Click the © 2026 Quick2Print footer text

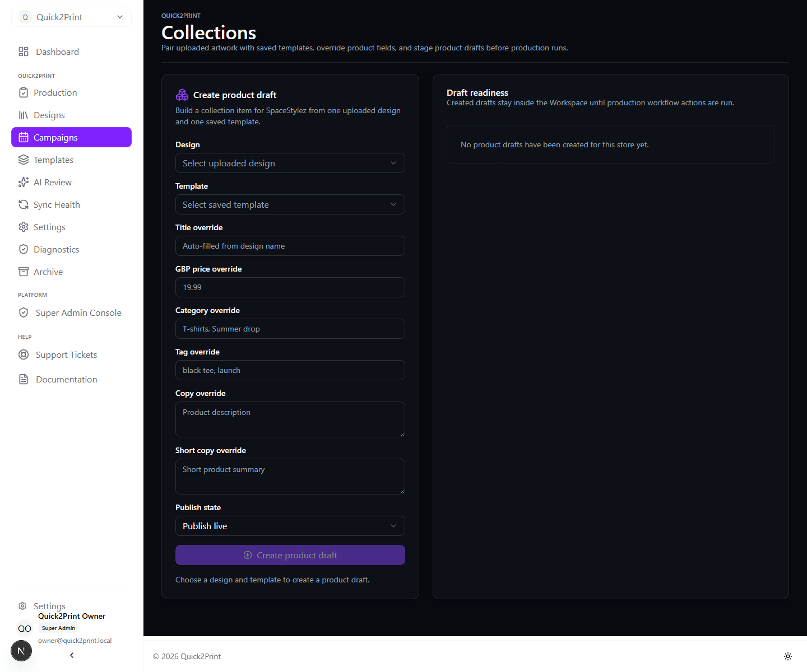187,656
